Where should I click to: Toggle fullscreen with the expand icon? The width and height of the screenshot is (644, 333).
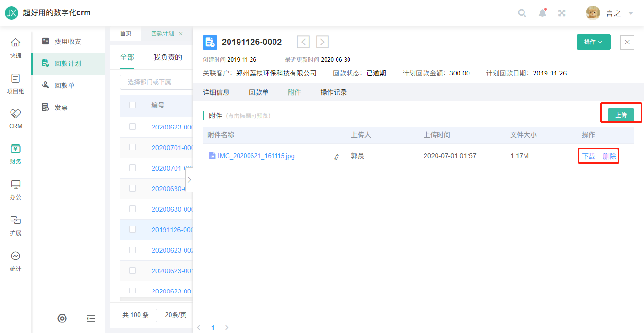click(562, 13)
